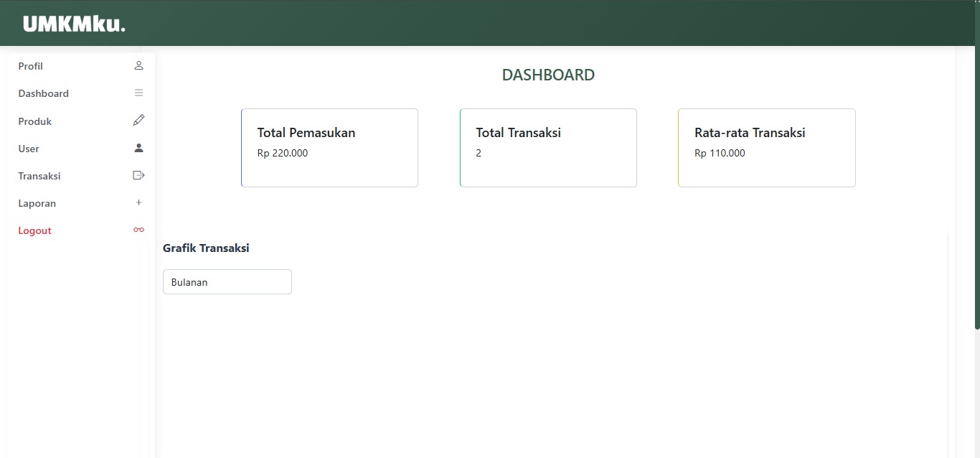Navigate to Transaksi in the sidebar

point(39,176)
